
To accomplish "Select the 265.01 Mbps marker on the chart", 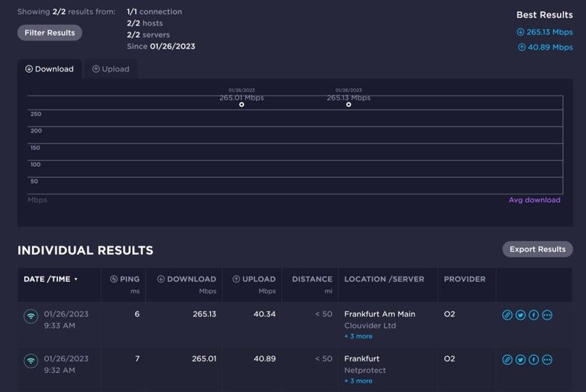I will coord(241,105).
